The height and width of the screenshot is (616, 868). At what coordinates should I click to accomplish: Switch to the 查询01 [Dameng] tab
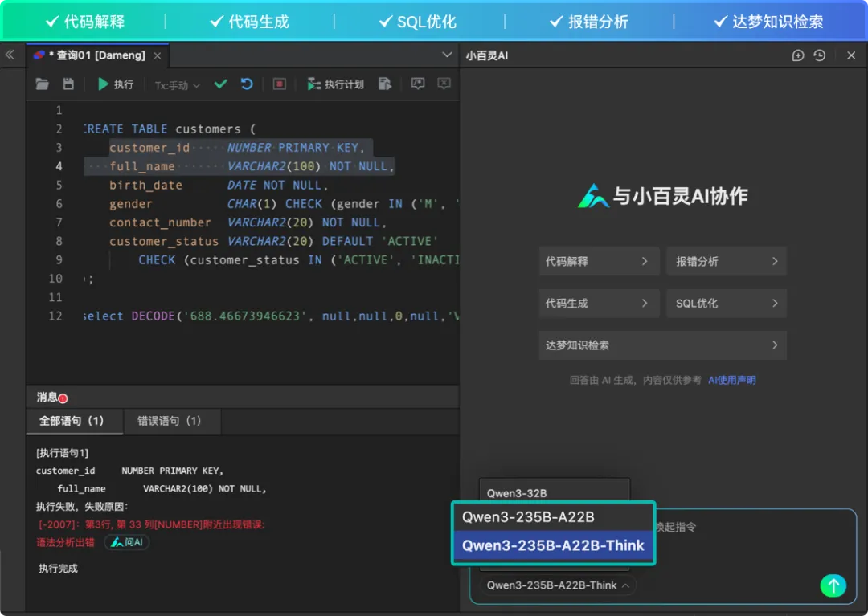(97, 55)
